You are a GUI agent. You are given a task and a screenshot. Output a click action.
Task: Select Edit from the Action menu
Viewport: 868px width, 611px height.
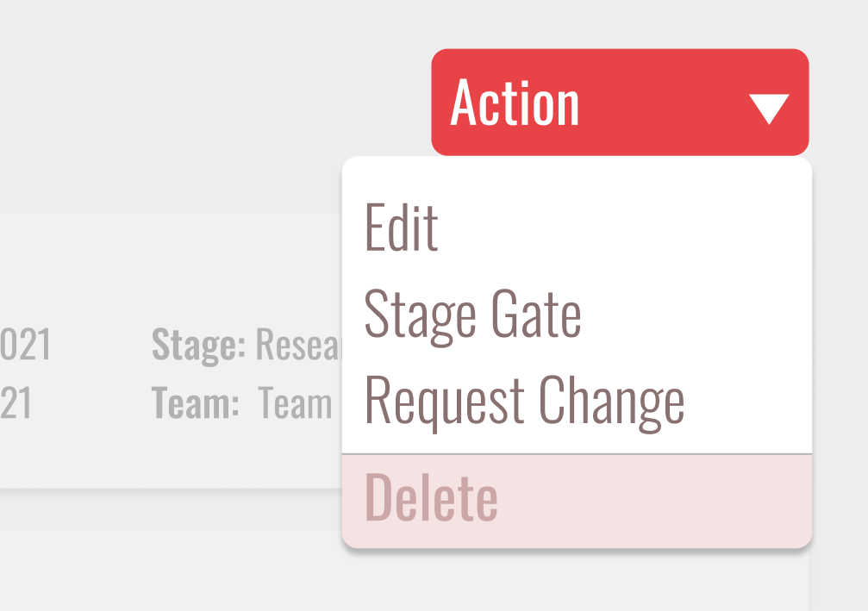coord(400,227)
